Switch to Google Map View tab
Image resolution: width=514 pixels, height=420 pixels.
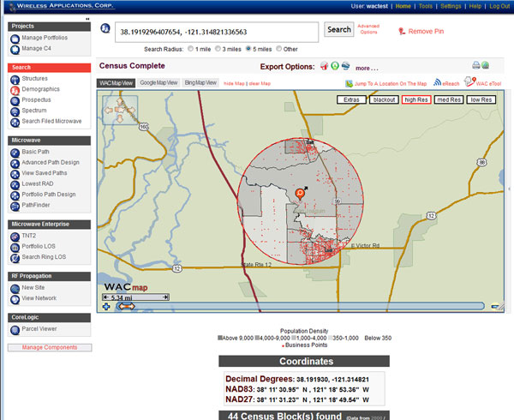tap(158, 83)
